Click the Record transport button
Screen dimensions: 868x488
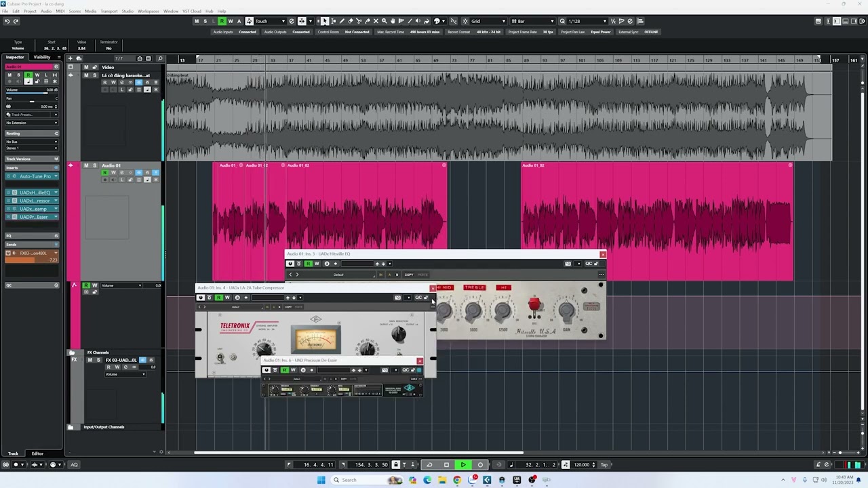480,465
